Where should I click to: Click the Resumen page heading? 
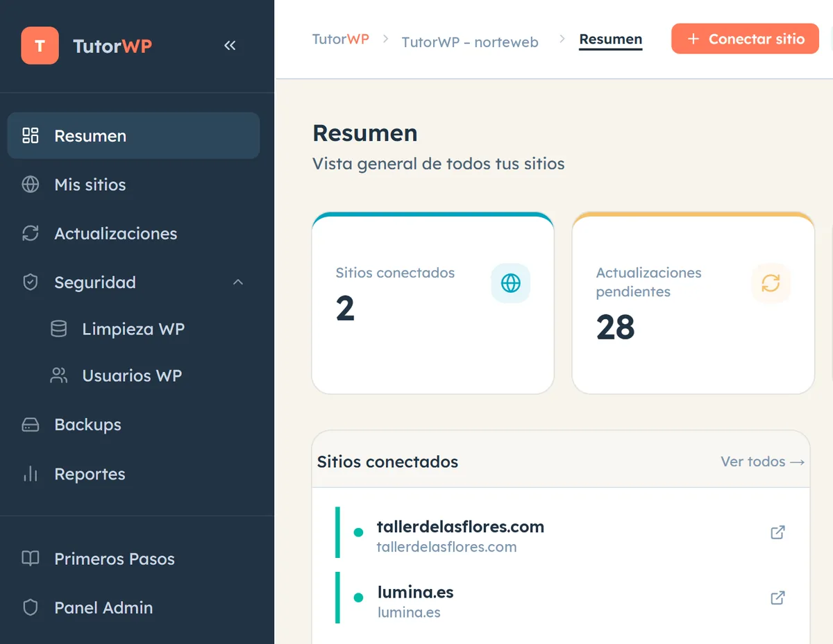(365, 133)
